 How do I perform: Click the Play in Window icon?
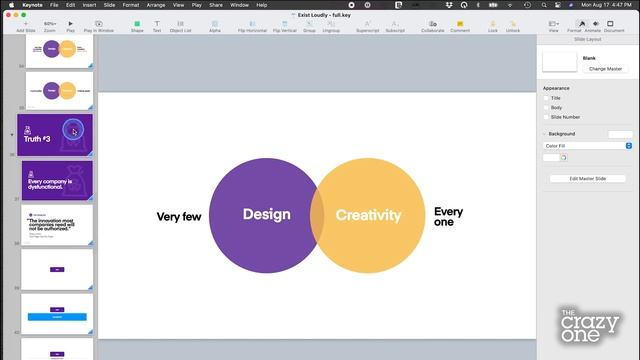(99, 24)
